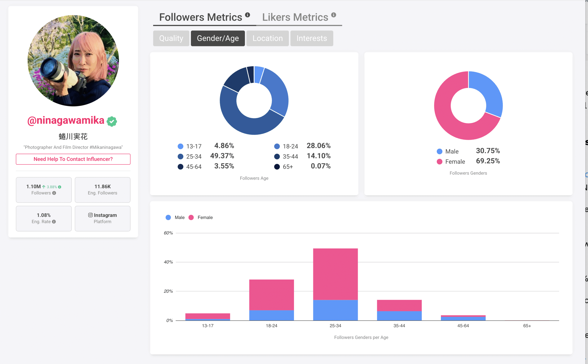
Task: Toggle Male series in bar chart legend
Action: [168, 217]
